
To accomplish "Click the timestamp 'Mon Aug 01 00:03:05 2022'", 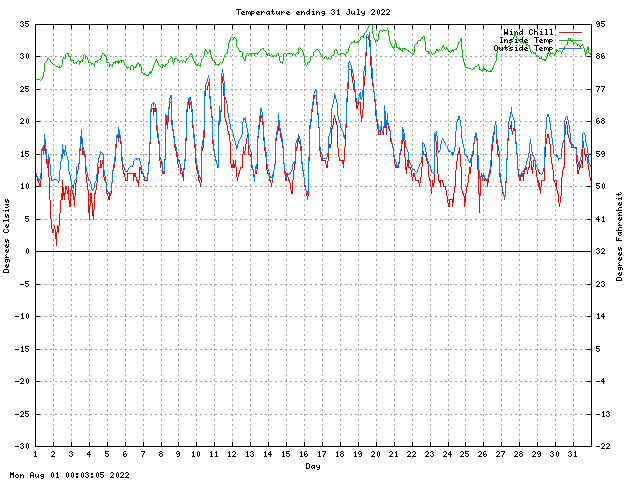I will pyautogui.click(x=69, y=475).
